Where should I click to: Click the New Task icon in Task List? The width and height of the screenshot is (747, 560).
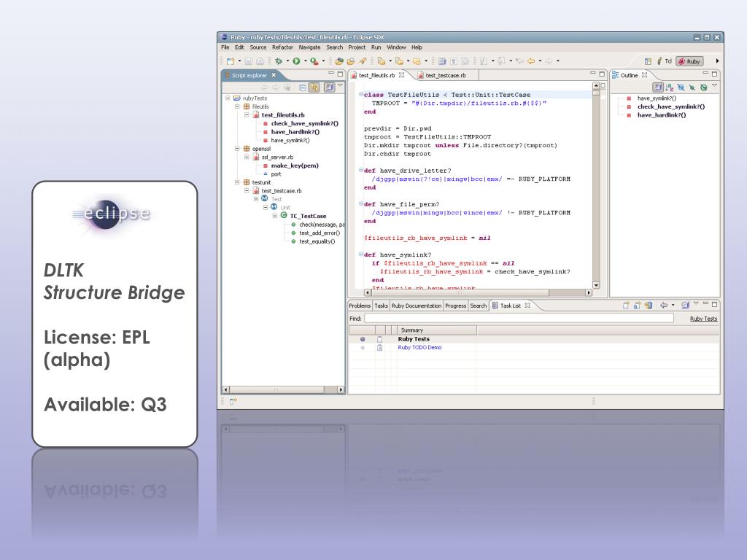click(x=626, y=306)
